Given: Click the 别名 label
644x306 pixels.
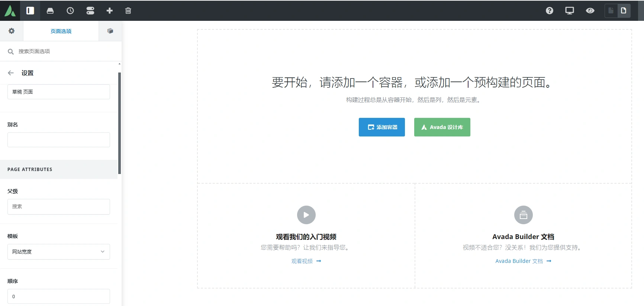Looking at the screenshot, I should pos(13,125).
